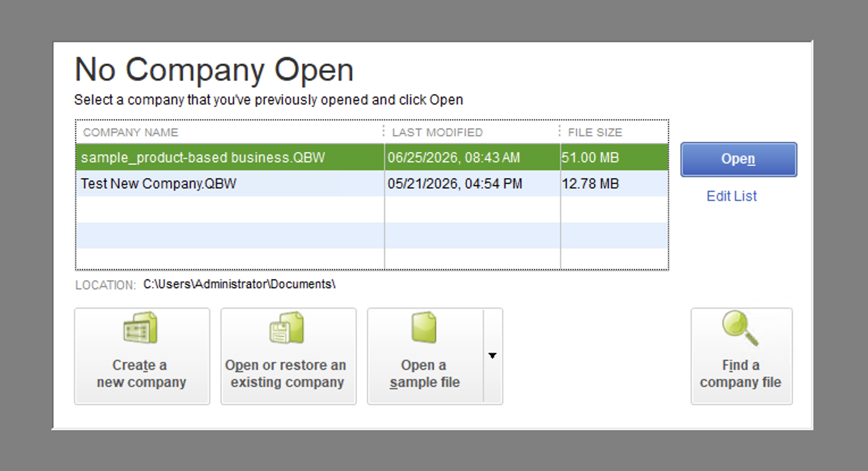Click the 'Create a new company' label text
Image resolution: width=868 pixels, height=471 pixels.
coord(141,373)
